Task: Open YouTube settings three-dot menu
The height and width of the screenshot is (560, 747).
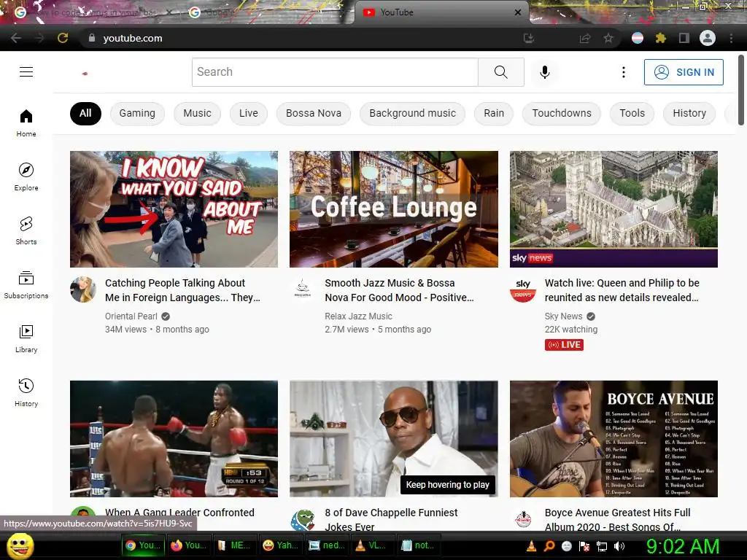Action: point(623,72)
